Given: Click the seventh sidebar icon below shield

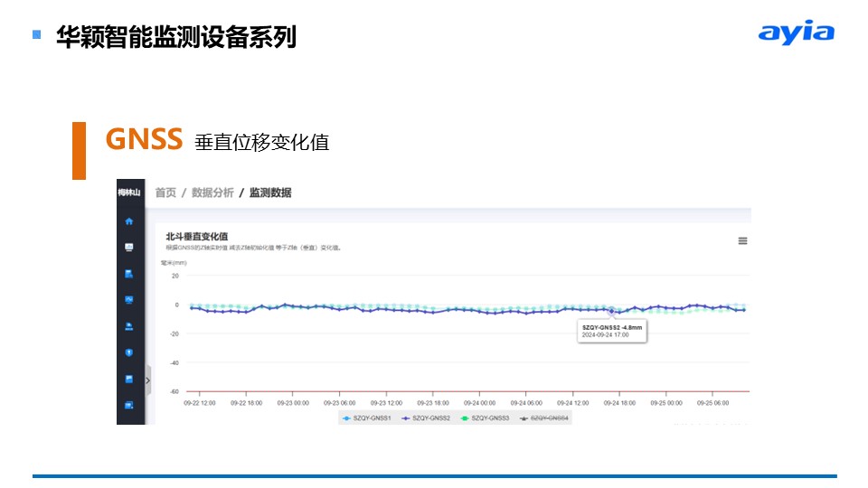Looking at the screenshot, I should point(128,379).
